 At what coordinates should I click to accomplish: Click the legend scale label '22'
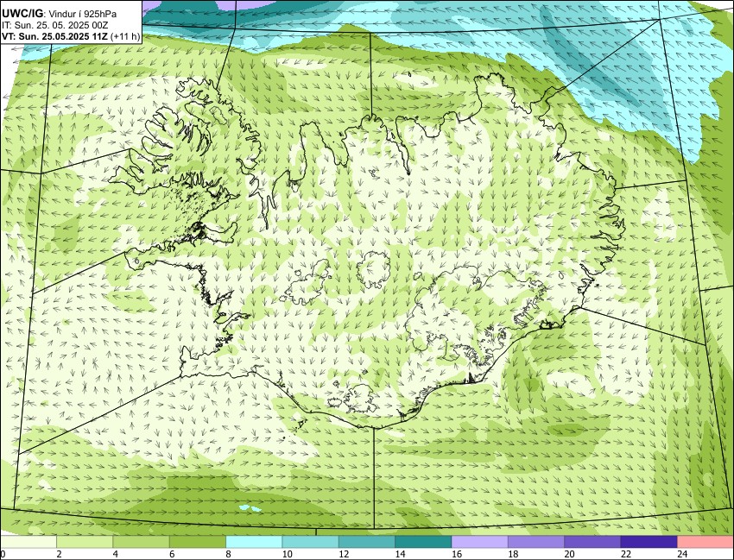(626, 554)
